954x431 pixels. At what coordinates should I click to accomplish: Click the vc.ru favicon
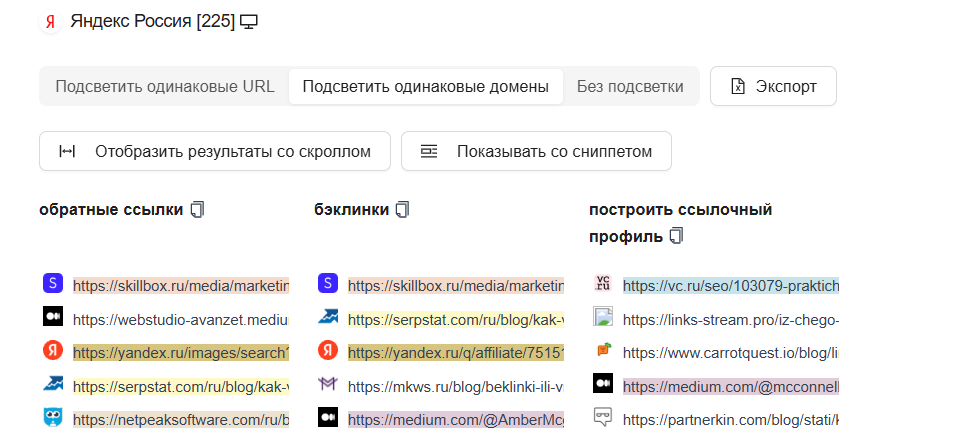coord(603,284)
